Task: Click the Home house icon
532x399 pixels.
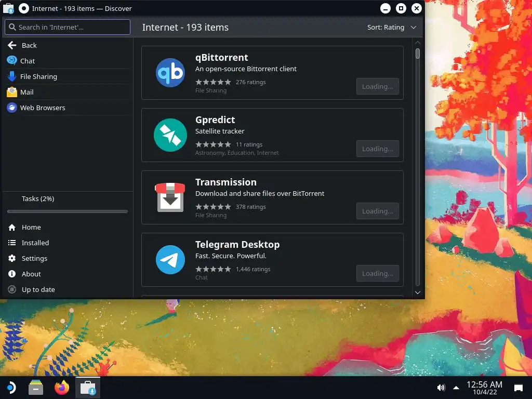Action: click(x=12, y=228)
